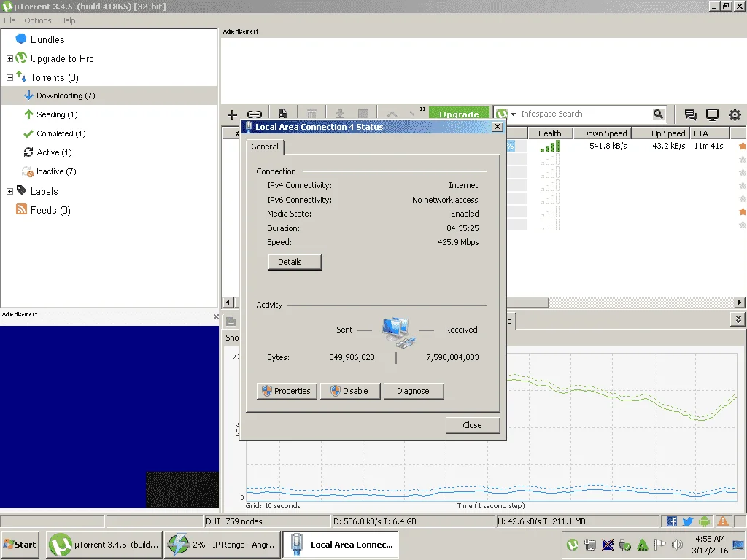Screen dimensions: 747x560
Task: Click the move up queue arrow
Action: point(392,113)
